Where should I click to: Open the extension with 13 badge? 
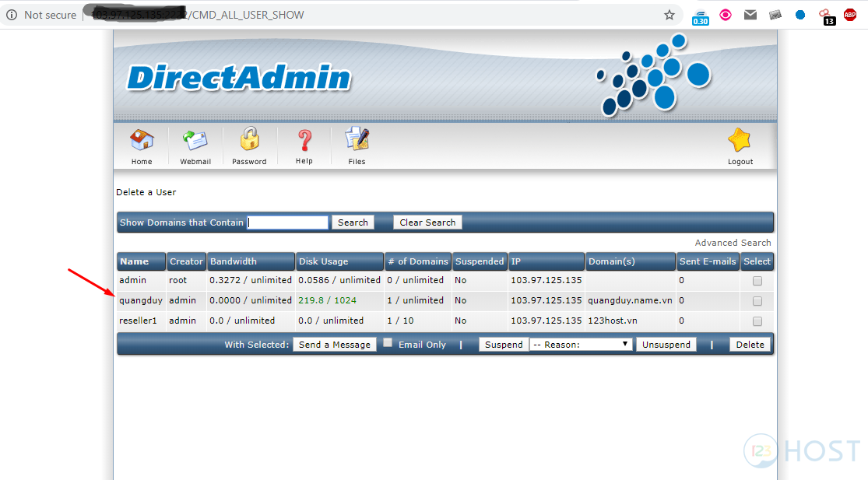827,17
